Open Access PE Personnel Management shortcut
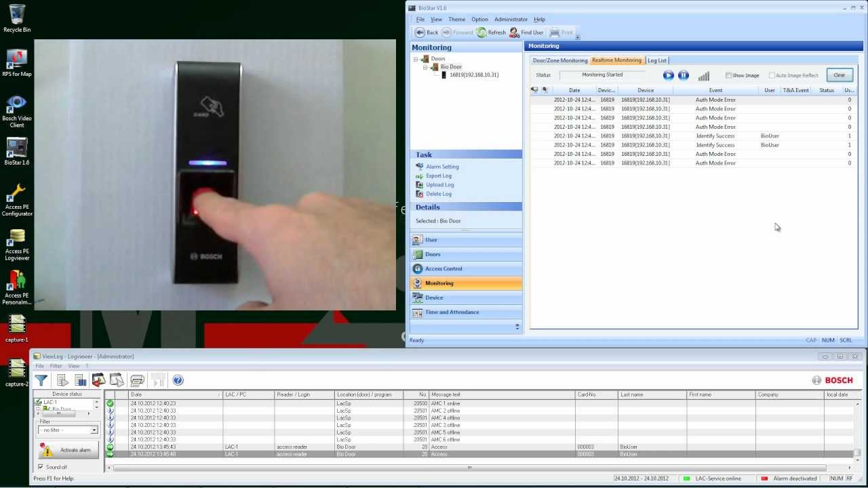The image size is (868, 488). click(17, 288)
